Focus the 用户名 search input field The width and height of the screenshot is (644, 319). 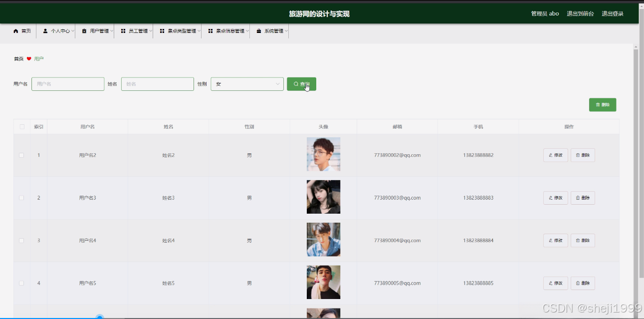[x=68, y=84]
